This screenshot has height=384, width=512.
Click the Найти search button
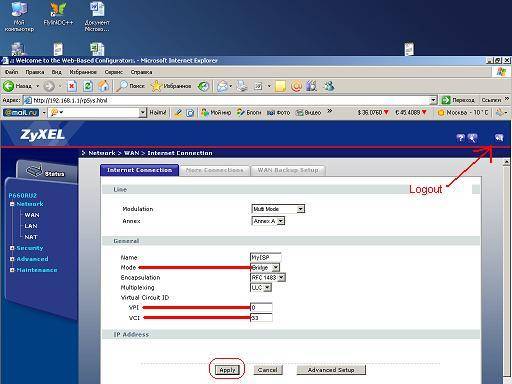pyautogui.click(x=157, y=113)
